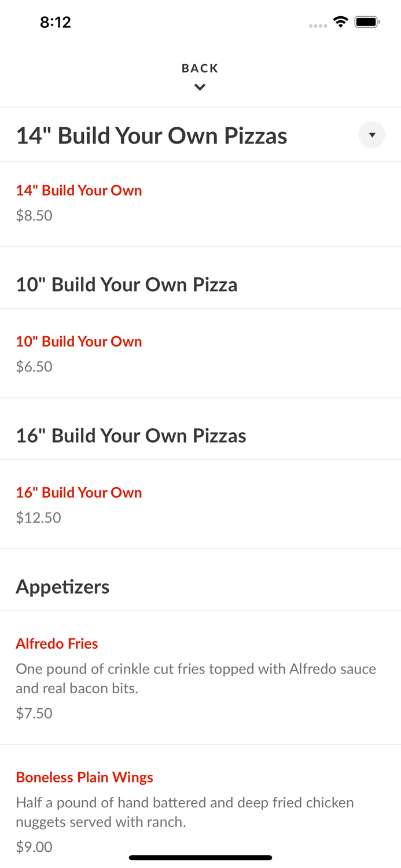Tap the $8.50 price text
The image size is (401, 868).
click(x=34, y=215)
